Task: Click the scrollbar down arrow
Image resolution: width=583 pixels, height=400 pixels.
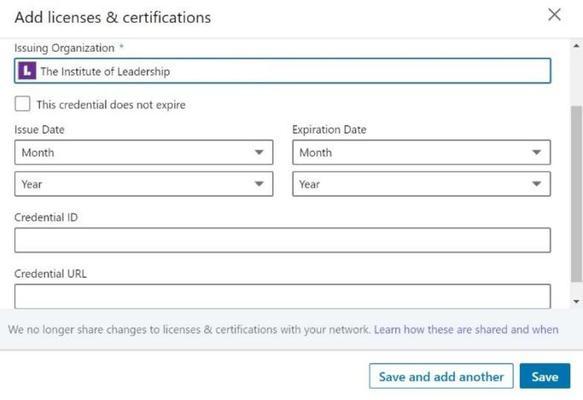Action: 576,301
